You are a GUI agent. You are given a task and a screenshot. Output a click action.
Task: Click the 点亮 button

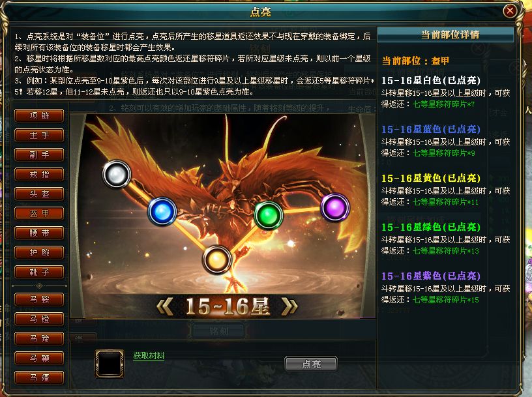pyautogui.click(x=311, y=364)
